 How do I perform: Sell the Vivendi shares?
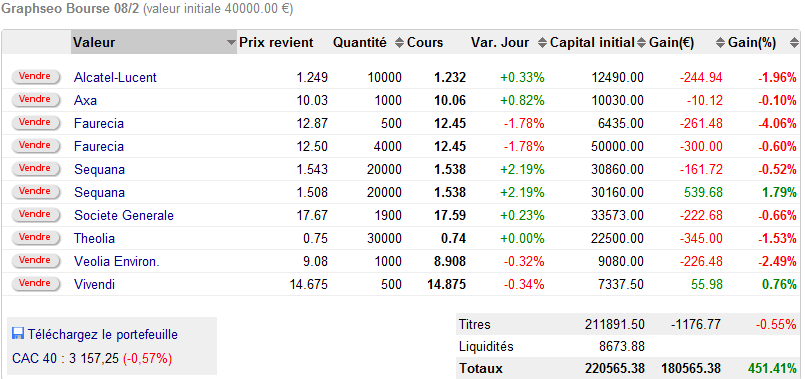click(35, 283)
